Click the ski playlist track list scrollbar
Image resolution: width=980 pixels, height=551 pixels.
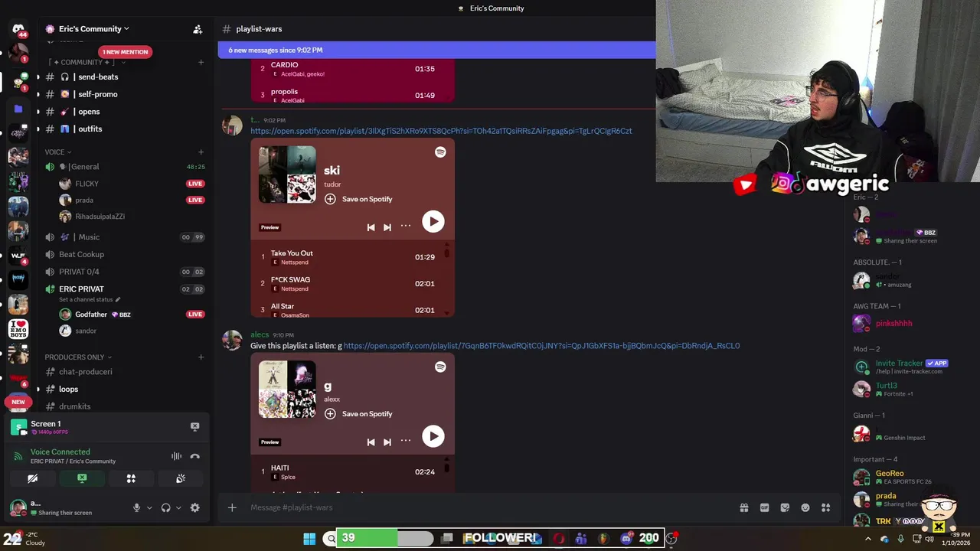click(x=446, y=253)
